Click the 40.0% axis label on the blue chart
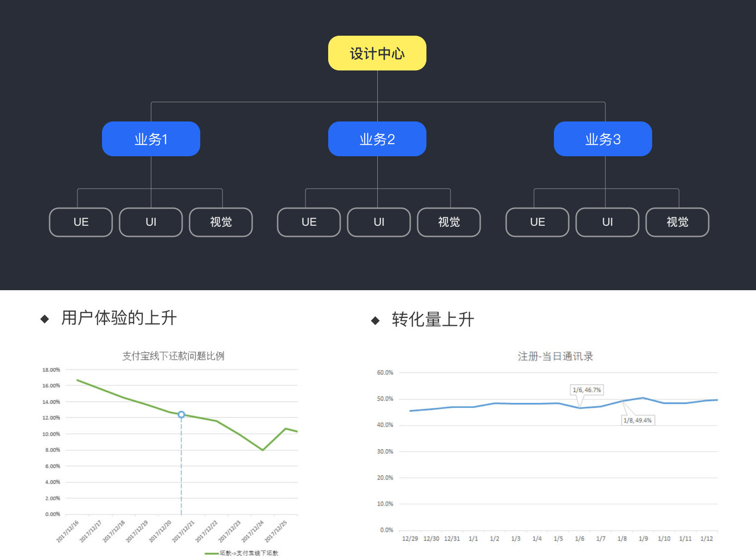This screenshot has height=560, width=756. (385, 425)
